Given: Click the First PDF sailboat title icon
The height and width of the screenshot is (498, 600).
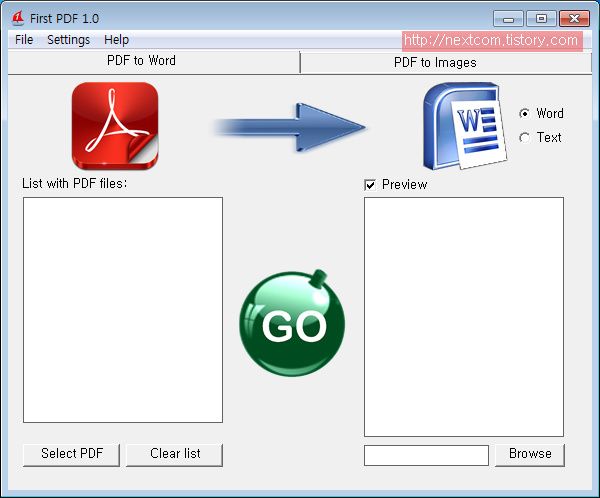Looking at the screenshot, I should (18, 18).
